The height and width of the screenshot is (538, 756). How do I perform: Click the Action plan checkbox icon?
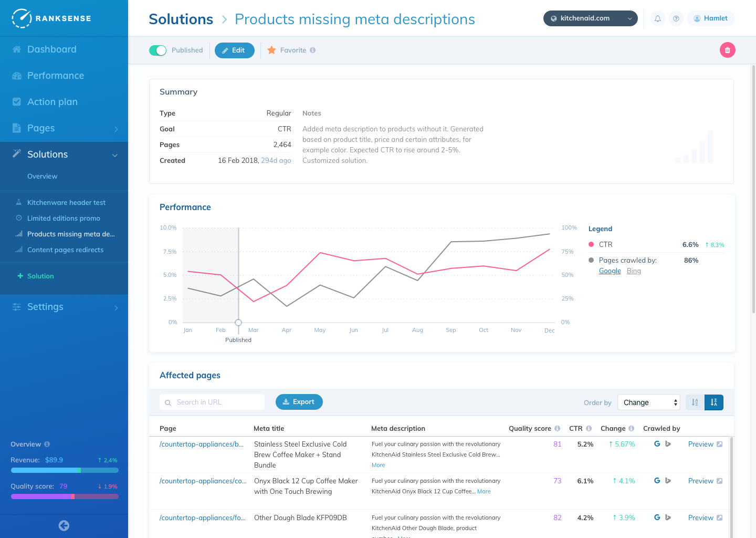17,102
